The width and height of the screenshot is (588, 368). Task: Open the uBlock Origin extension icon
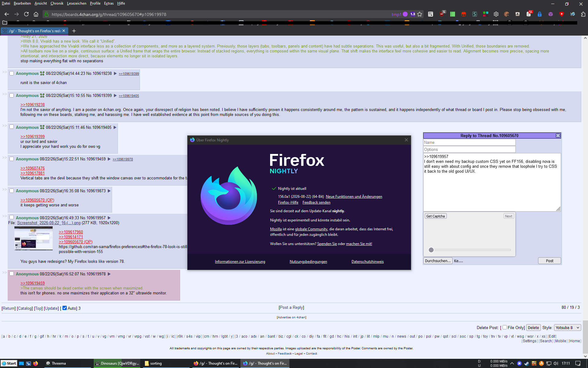coord(442,14)
